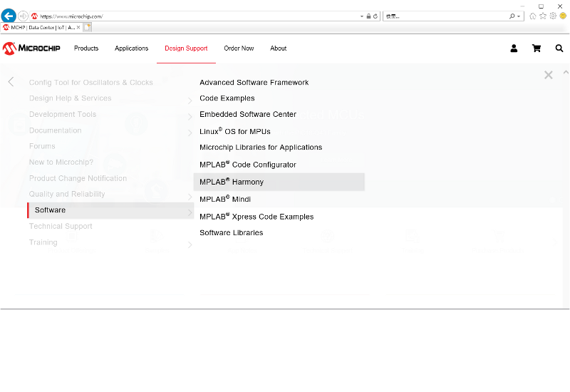Open the user account icon
The image size is (570, 392).
click(x=514, y=48)
